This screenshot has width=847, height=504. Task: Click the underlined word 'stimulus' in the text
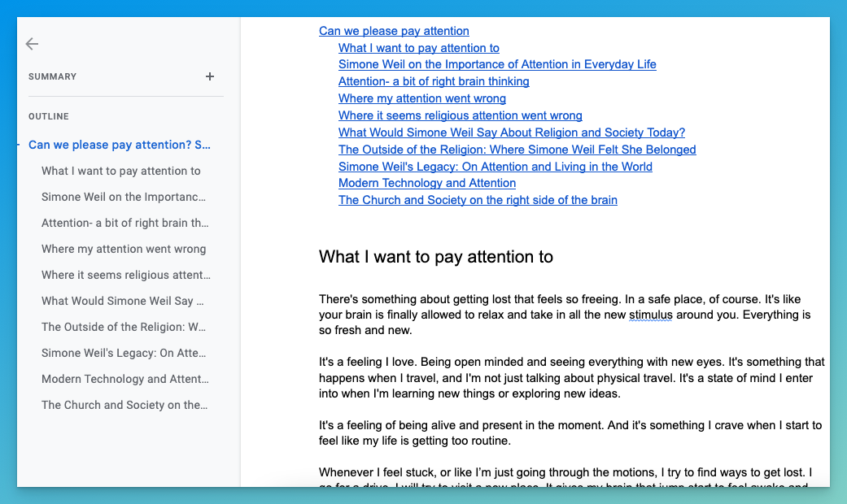[x=650, y=315]
